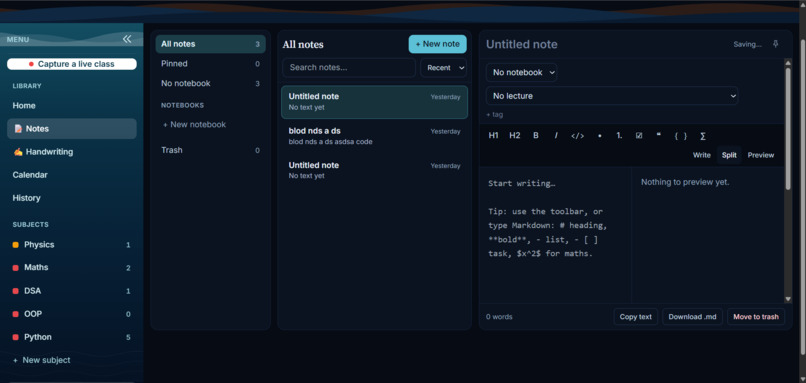This screenshot has width=806, height=383.
Task: Switch to Split mode
Action: [x=729, y=155]
